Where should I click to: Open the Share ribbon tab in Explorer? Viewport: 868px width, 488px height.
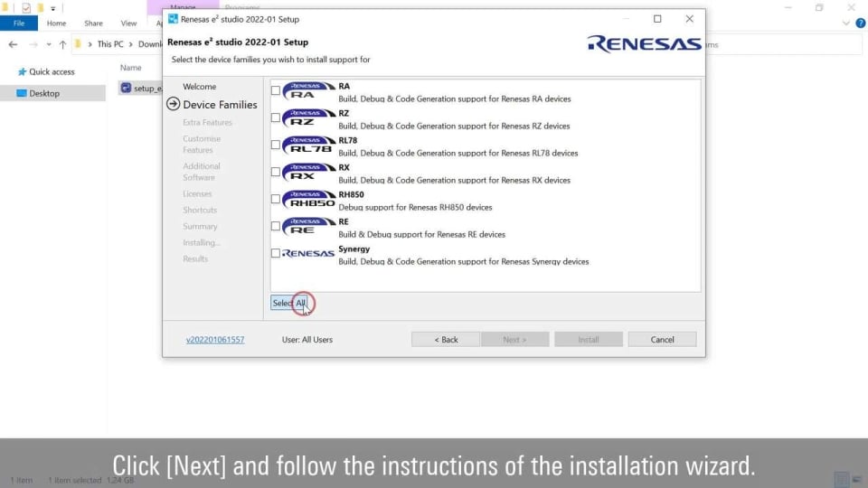tap(93, 23)
